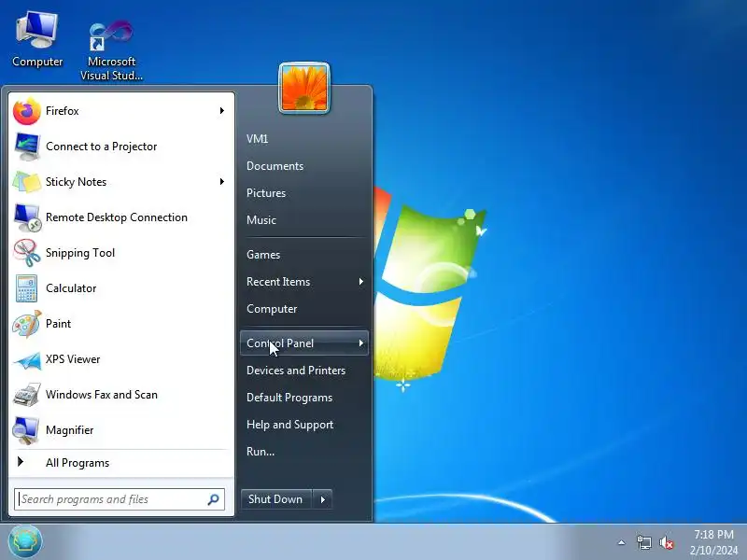Select Computer in the Start menu list

click(x=272, y=309)
